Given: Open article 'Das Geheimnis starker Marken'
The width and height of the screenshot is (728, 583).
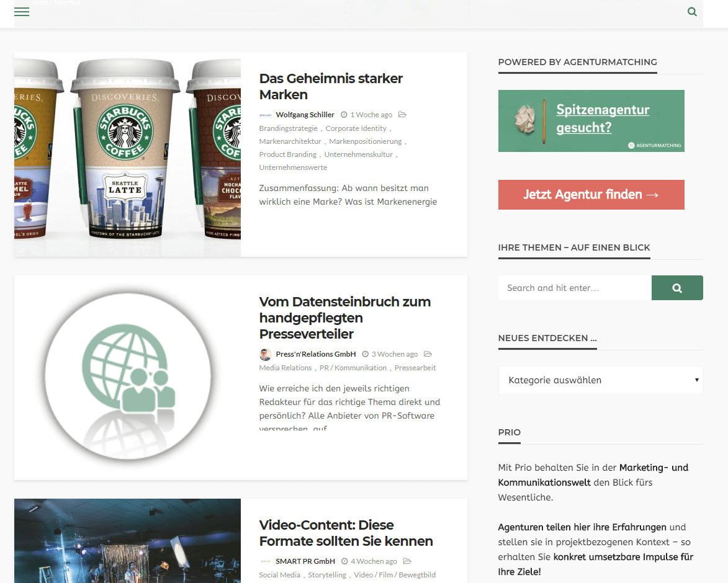Looking at the screenshot, I should coord(331,86).
